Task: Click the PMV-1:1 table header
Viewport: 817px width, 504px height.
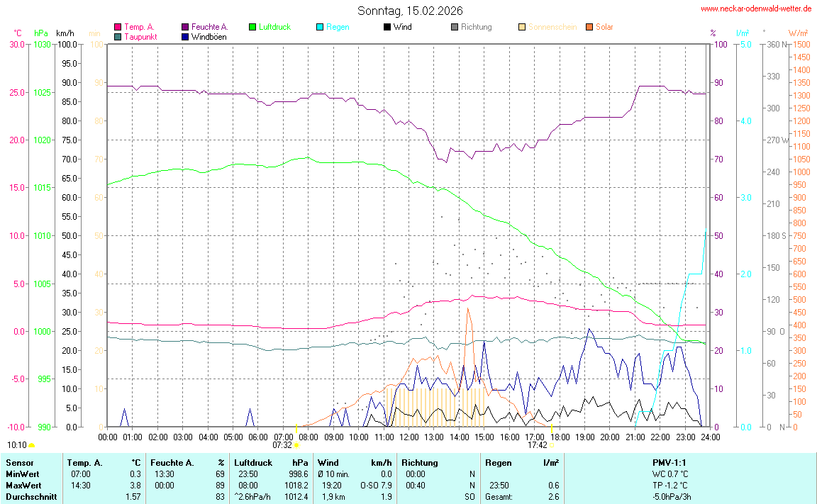Action: pyautogui.click(x=670, y=462)
